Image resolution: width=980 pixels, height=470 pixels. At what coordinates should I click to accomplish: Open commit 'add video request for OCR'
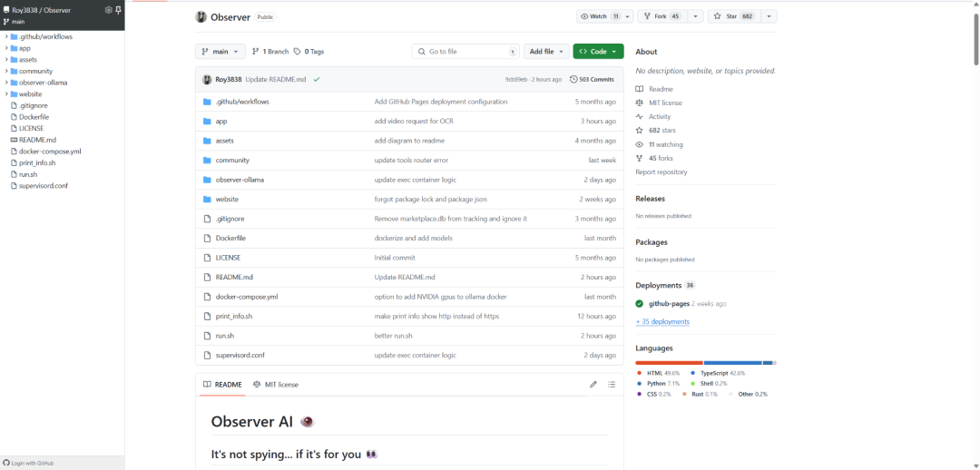(414, 122)
